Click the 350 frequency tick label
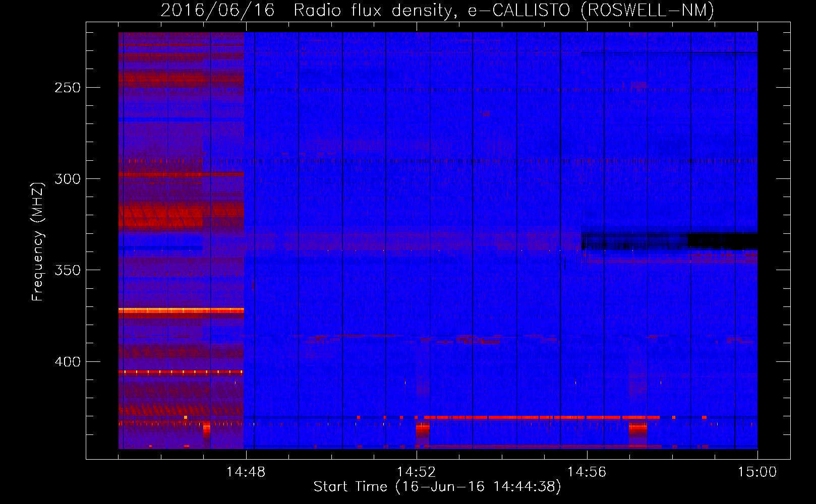816x504 pixels. click(x=68, y=270)
